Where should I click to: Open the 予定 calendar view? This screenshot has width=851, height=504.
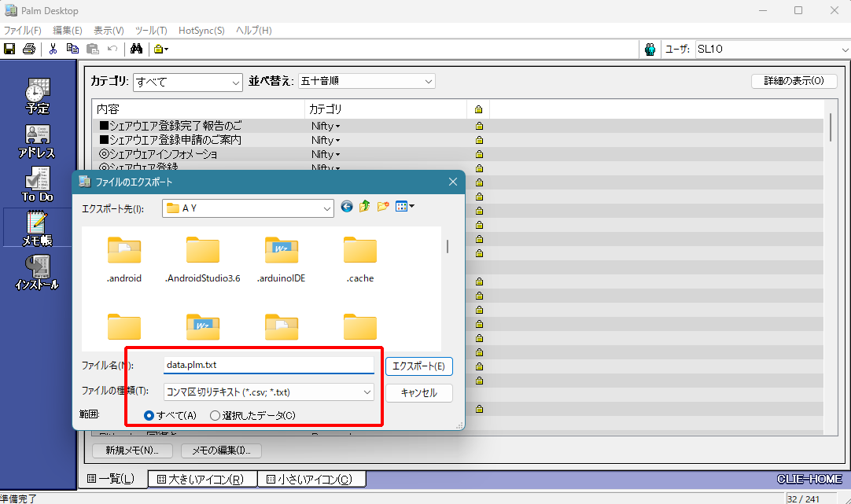pos(38,95)
